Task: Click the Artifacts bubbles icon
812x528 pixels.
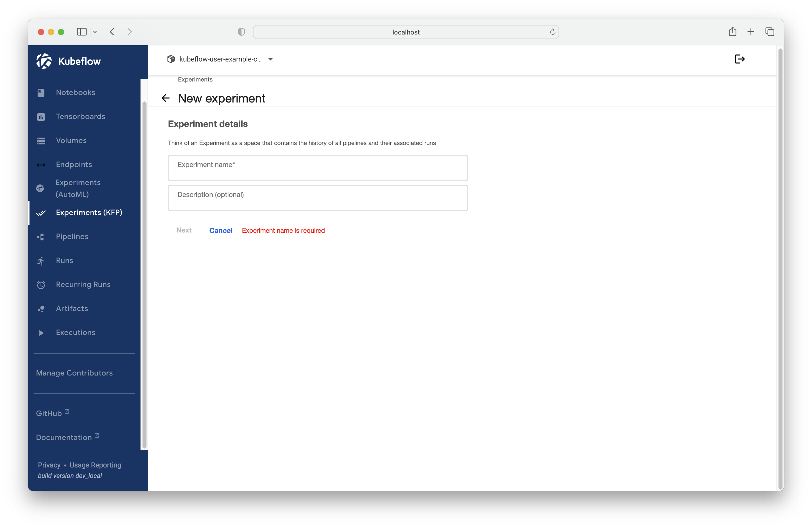Action: 41,309
